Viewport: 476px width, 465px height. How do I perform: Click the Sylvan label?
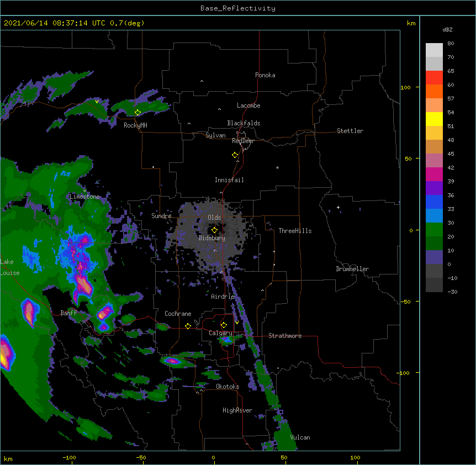(215, 135)
